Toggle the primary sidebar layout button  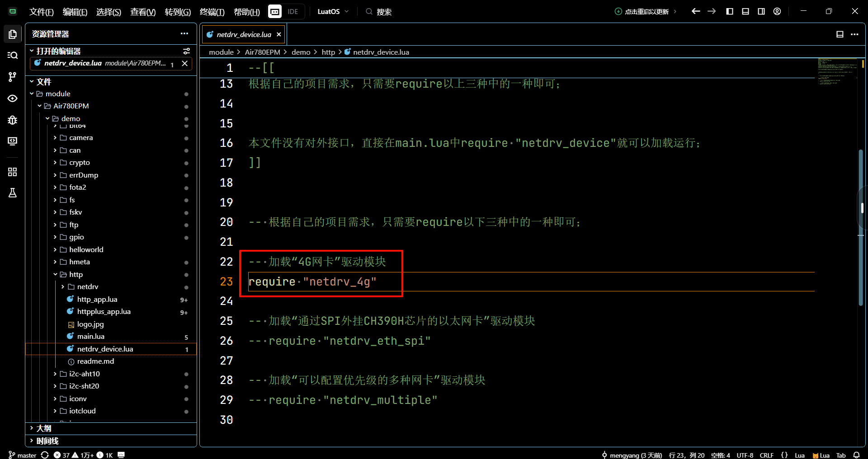(730, 11)
